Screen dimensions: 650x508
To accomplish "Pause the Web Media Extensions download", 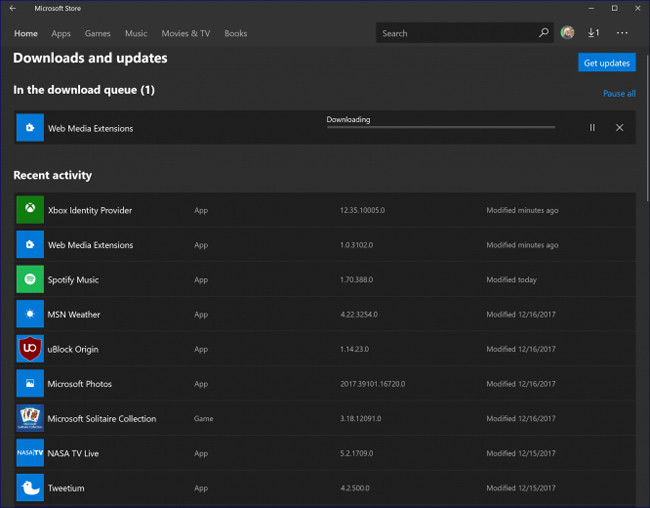I will [x=592, y=128].
